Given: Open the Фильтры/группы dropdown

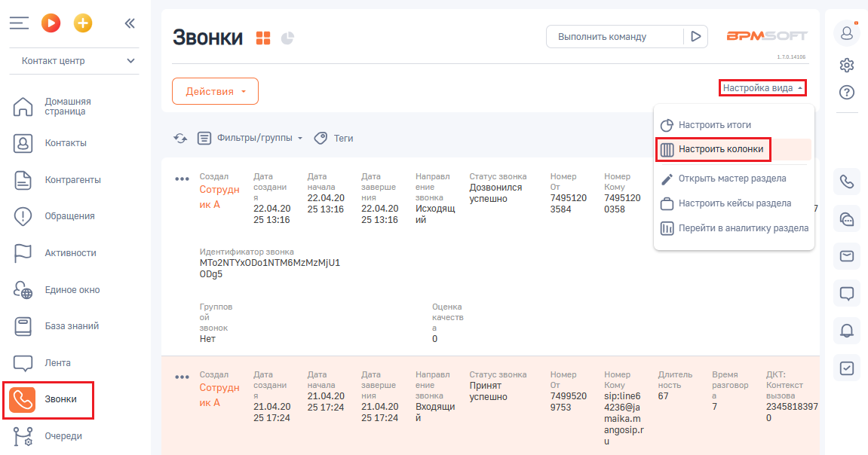Looking at the screenshot, I should 250,138.
